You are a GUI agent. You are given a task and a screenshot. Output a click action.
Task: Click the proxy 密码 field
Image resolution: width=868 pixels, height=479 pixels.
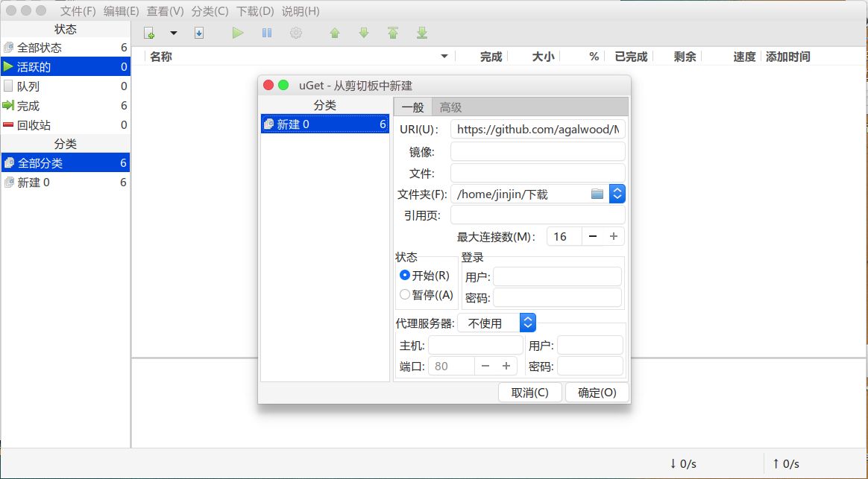tap(590, 367)
